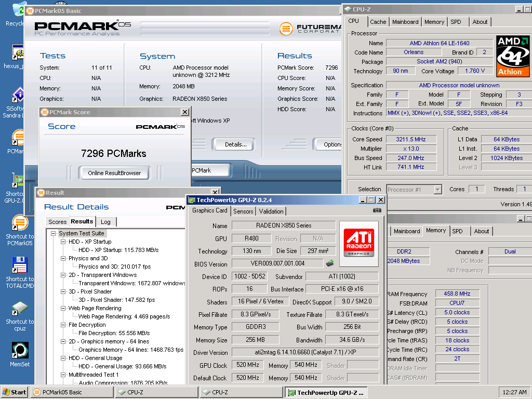The width and height of the screenshot is (532, 399).
Task: Open the SPD tab in top CPU-Z window
Action: 456,22
